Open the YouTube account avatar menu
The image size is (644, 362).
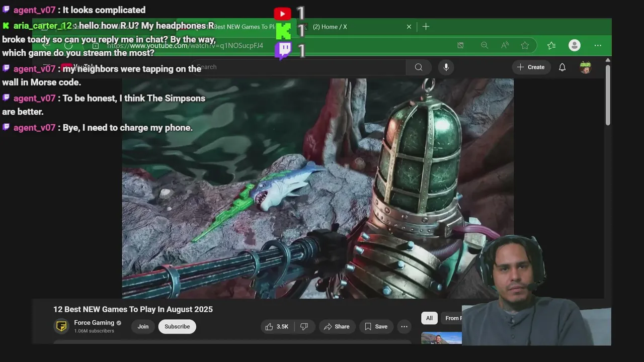pyautogui.click(x=585, y=67)
